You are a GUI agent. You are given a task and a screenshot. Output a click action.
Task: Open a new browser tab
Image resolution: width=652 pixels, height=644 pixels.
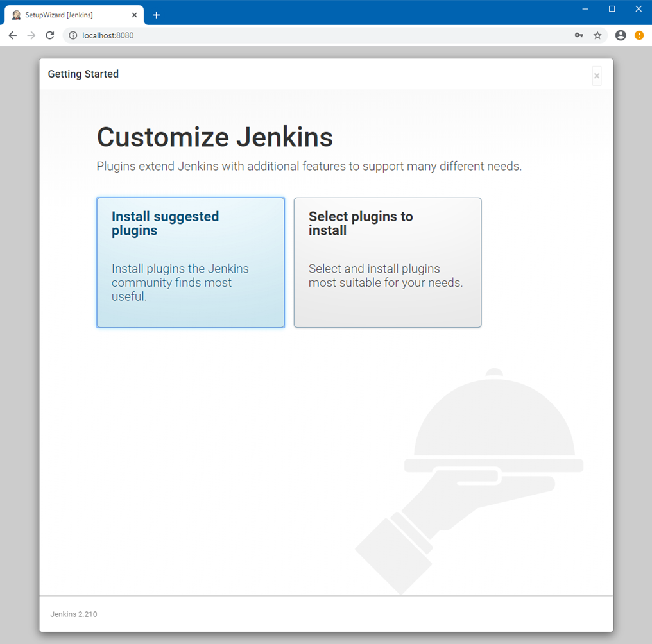[157, 15]
